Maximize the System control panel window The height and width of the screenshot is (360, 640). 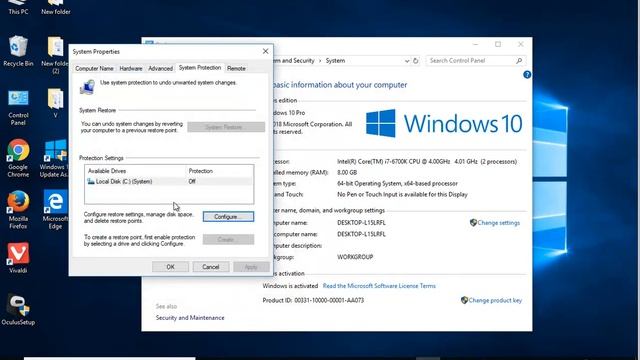(498, 44)
